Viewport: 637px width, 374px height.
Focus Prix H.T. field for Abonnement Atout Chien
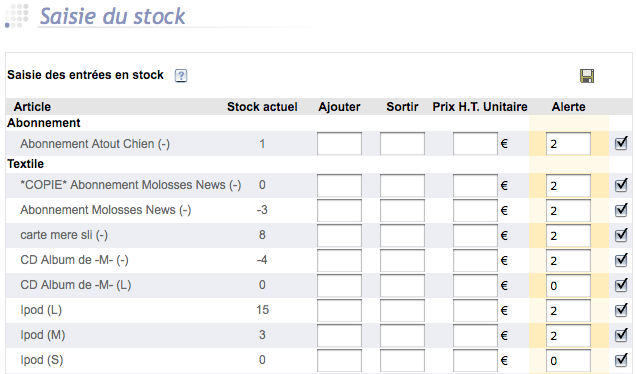(x=475, y=143)
